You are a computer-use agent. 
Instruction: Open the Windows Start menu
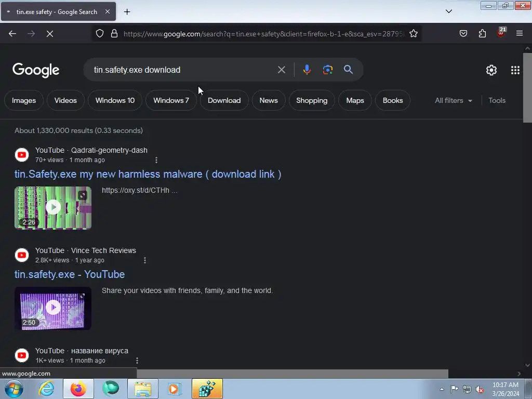tap(14, 389)
